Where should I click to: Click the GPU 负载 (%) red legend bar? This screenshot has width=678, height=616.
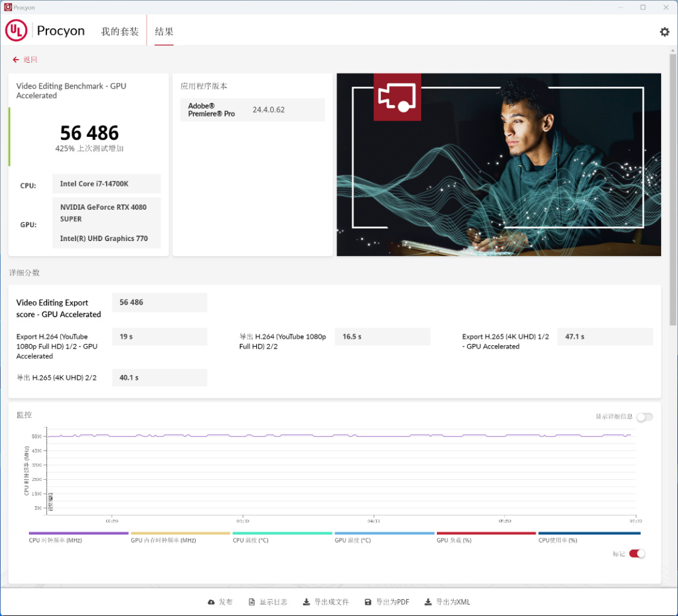coord(486,533)
